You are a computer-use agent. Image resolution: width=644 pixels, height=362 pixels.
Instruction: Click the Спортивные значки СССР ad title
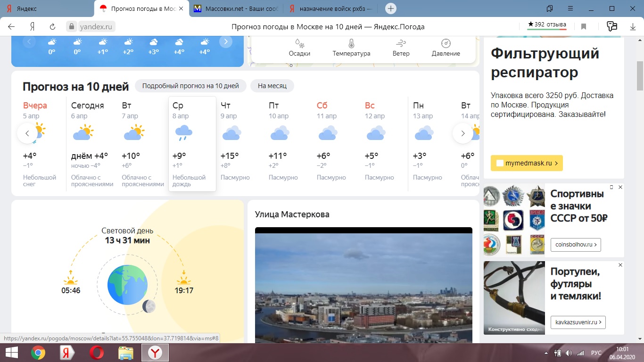pyautogui.click(x=579, y=206)
